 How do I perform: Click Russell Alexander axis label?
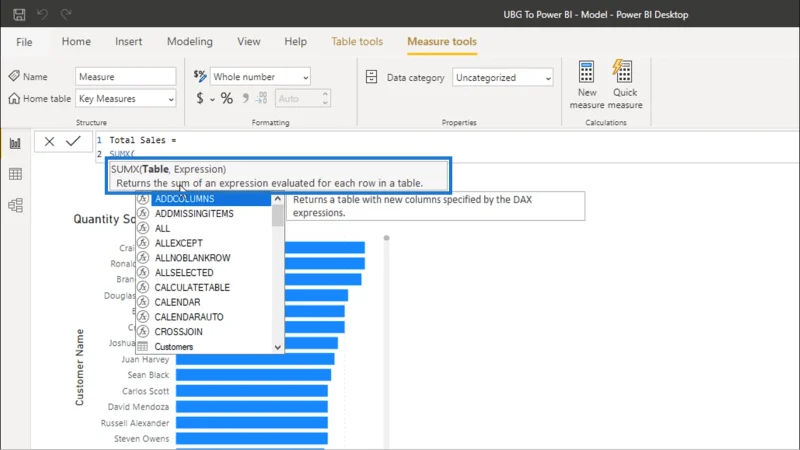pyautogui.click(x=135, y=423)
